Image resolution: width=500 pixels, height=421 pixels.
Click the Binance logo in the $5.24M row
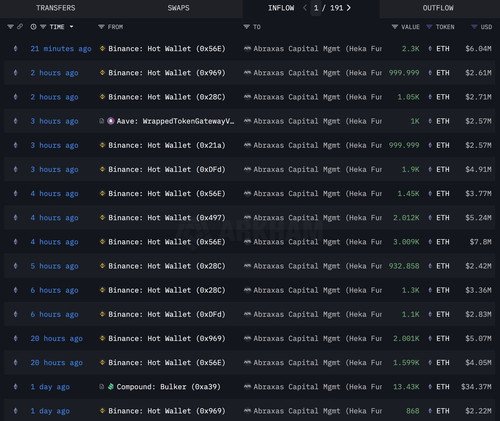click(102, 218)
